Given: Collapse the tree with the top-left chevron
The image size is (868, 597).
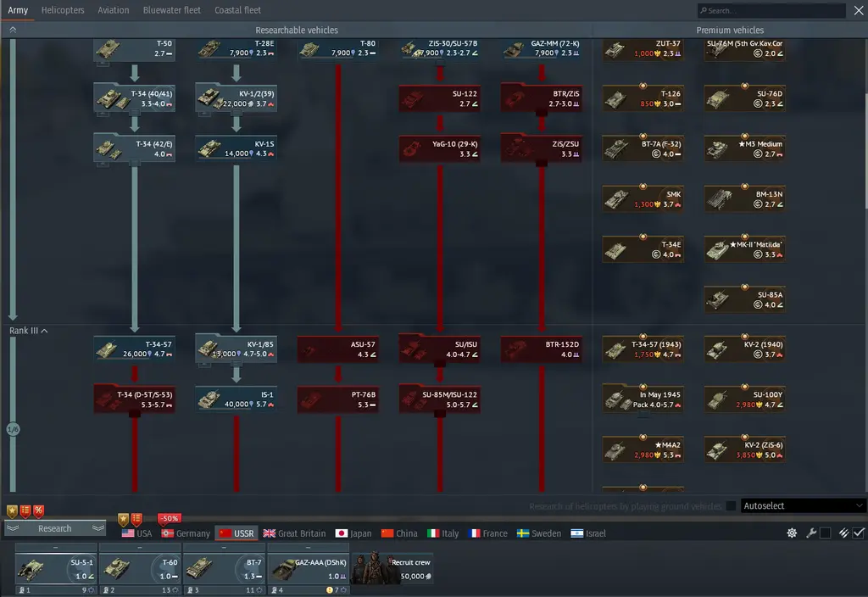Looking at the screenshot, I should click(x=13, y=30).
